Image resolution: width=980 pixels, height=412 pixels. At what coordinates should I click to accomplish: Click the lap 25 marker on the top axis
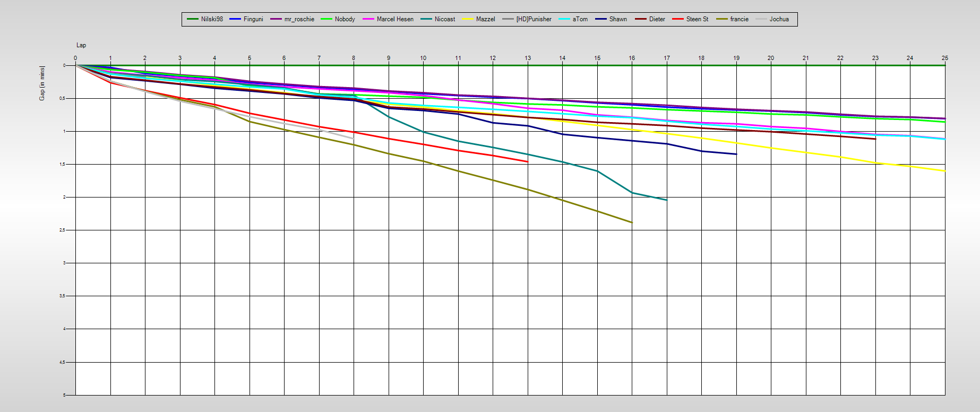click(x=944, y=58)
